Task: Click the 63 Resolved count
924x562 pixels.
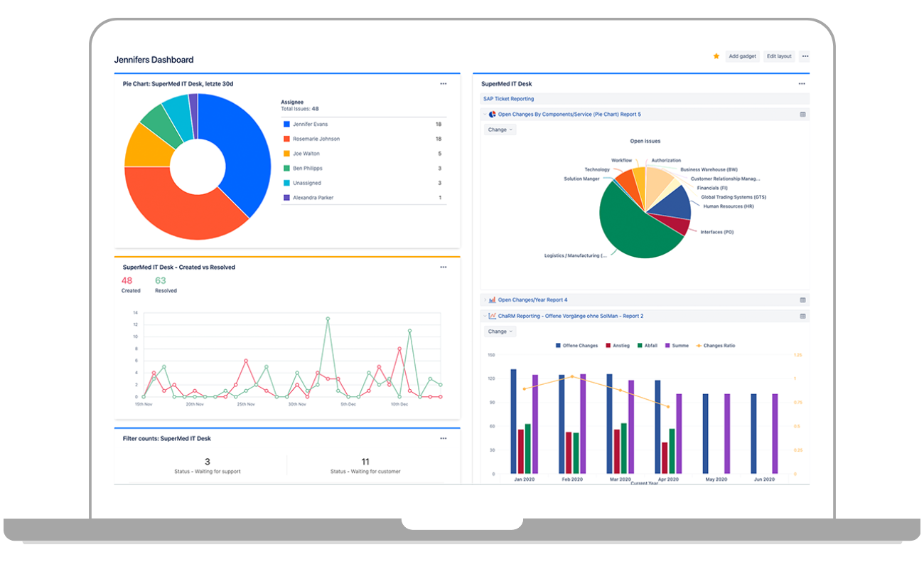Action: point(161,280)
